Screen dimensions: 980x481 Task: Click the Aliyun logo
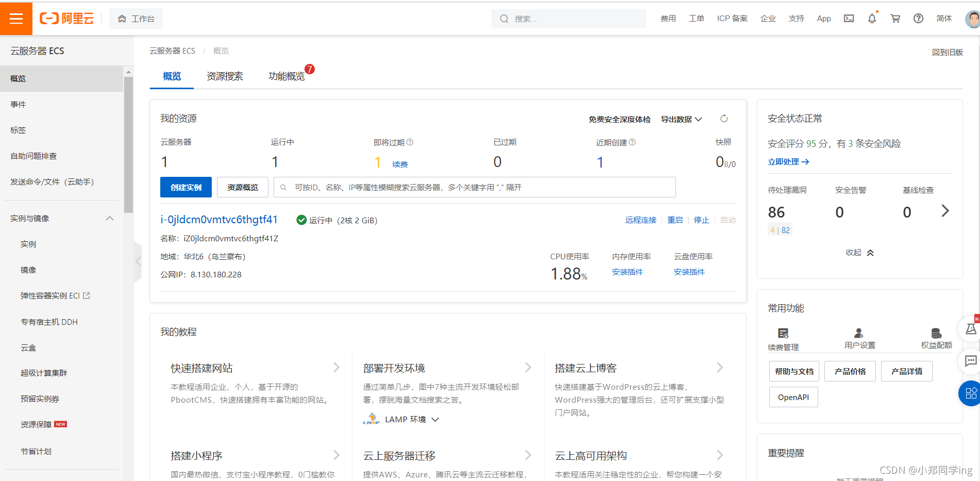coord(67,19)
